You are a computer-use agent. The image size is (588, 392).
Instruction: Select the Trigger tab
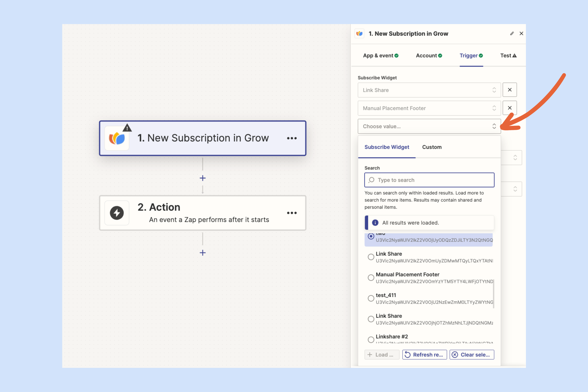tap(471, 56)
